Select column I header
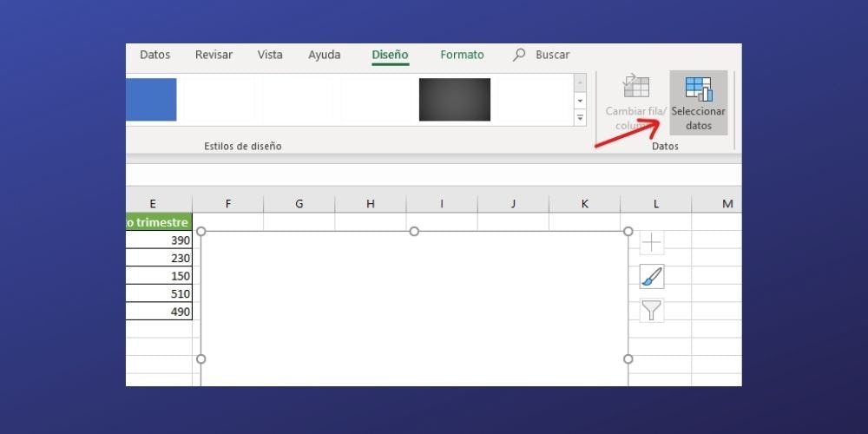 click(442, 204)
